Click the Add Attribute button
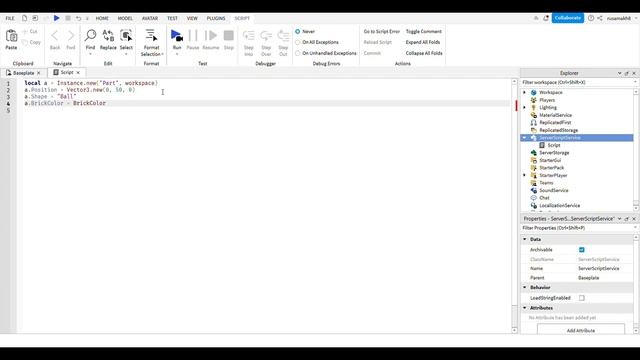 [x=580, y=329]
